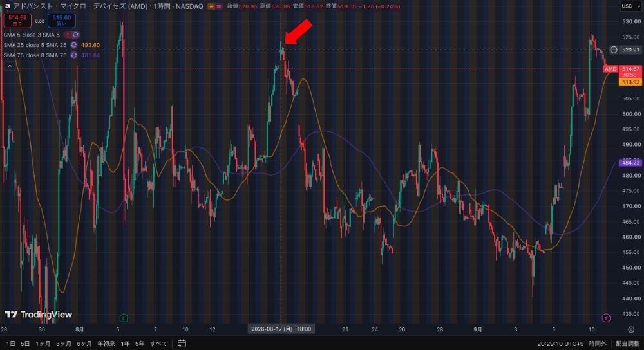Select the 3ヶ月 time range
The image size is (644, 350).
click(64, 344)
